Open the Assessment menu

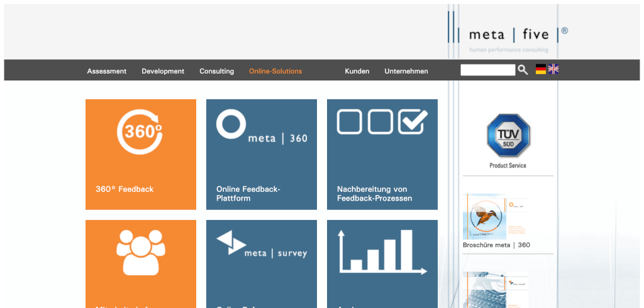coord(107,71)
